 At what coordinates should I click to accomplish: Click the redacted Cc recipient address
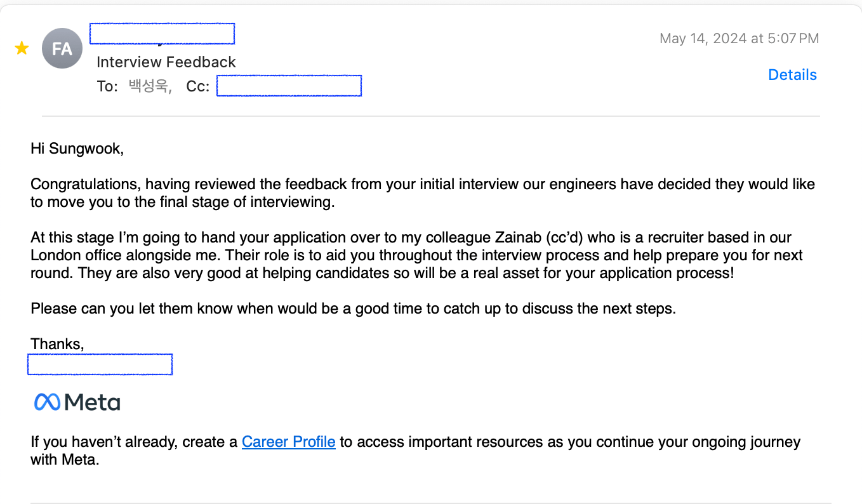(289, 86)
